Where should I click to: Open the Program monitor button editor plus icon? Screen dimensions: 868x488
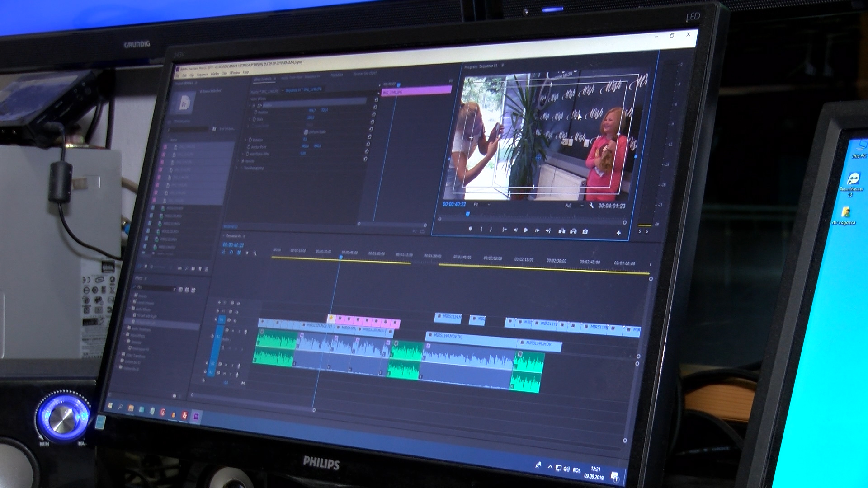click(618, 233)
